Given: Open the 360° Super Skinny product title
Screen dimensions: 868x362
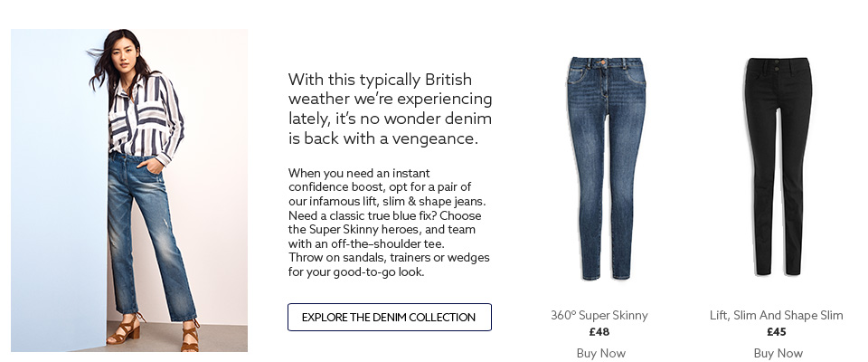Looking at the screenshot, I should pos(599,316).
